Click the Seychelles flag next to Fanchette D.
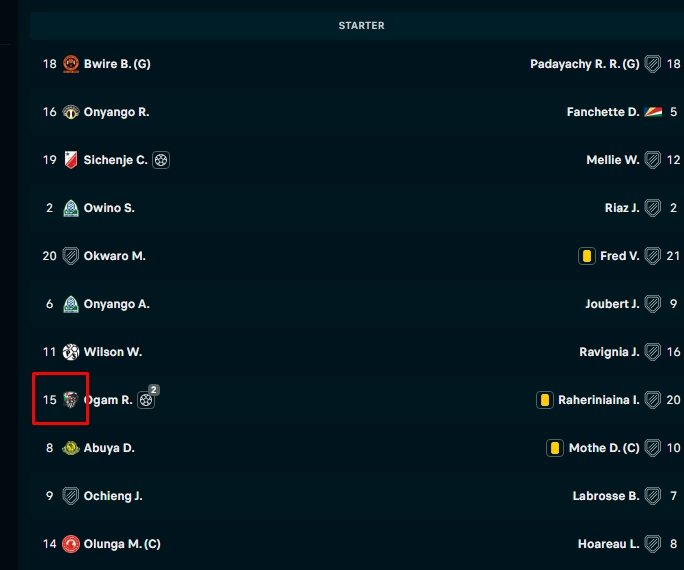 pyautogui.click(x=653, y=112)
